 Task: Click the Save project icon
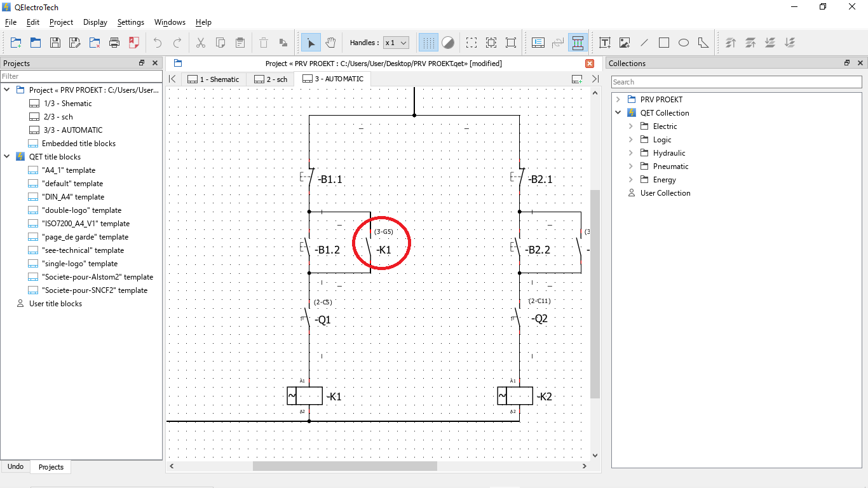click(55, 43)
